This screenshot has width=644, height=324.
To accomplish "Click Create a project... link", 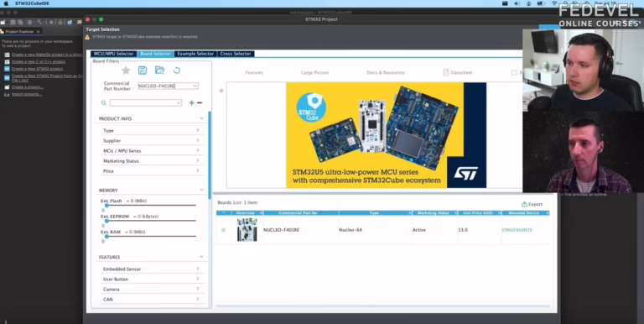I will [x=27, y=87].
